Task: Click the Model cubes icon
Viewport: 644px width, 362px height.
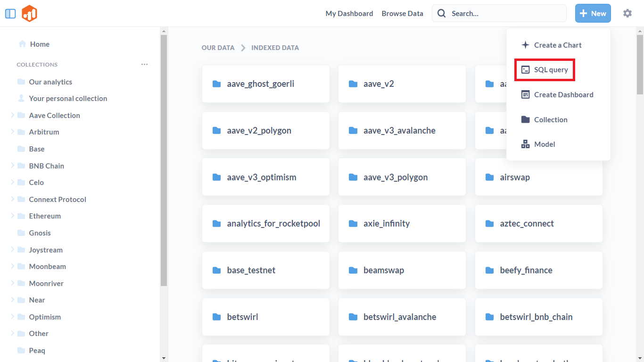Action: [525, 144]
